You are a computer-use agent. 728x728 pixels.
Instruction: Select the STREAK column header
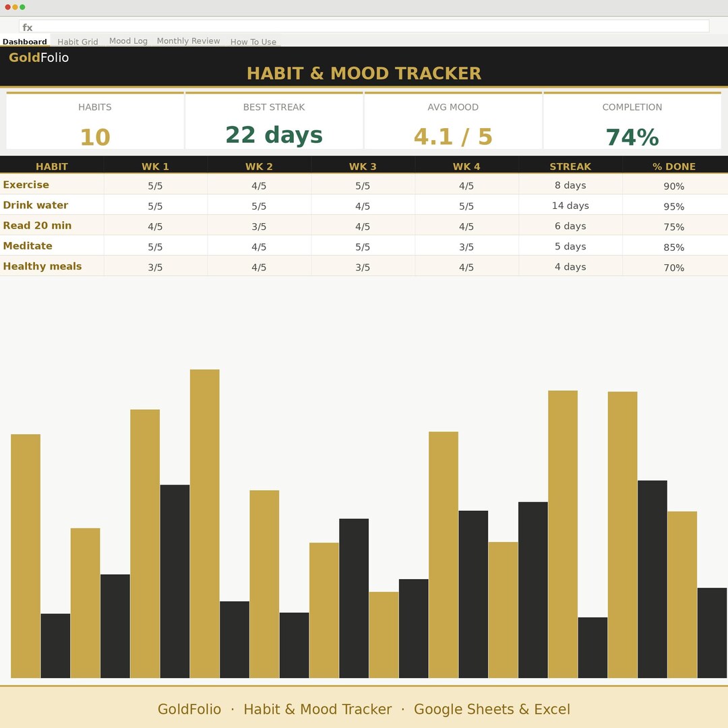570,166
